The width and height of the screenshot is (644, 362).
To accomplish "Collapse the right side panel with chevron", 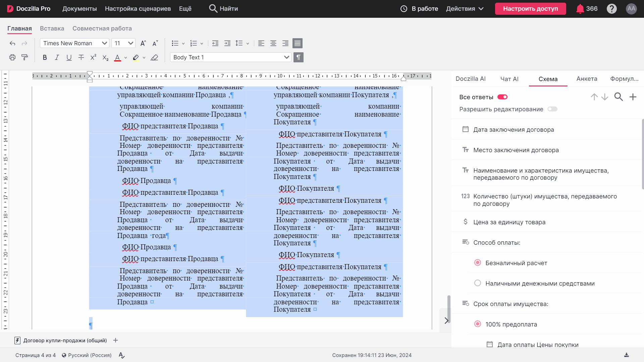I will 446,320.
